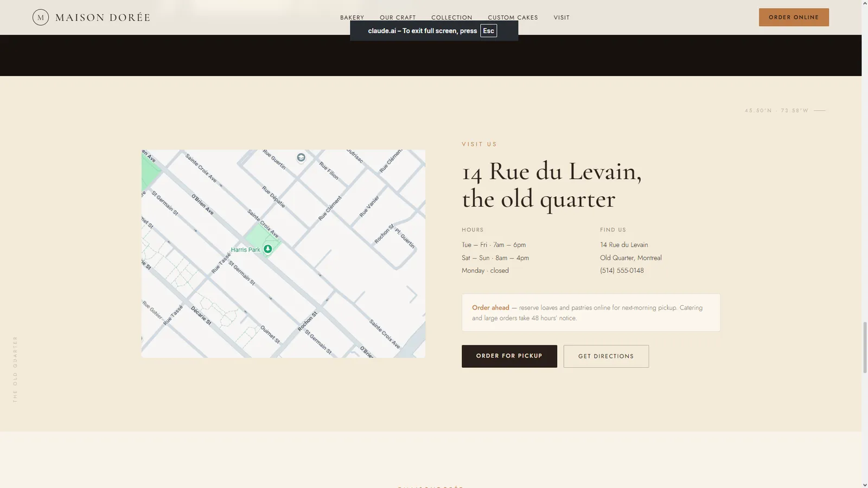Open the Bakery nav item

click(x=352, y=17)
